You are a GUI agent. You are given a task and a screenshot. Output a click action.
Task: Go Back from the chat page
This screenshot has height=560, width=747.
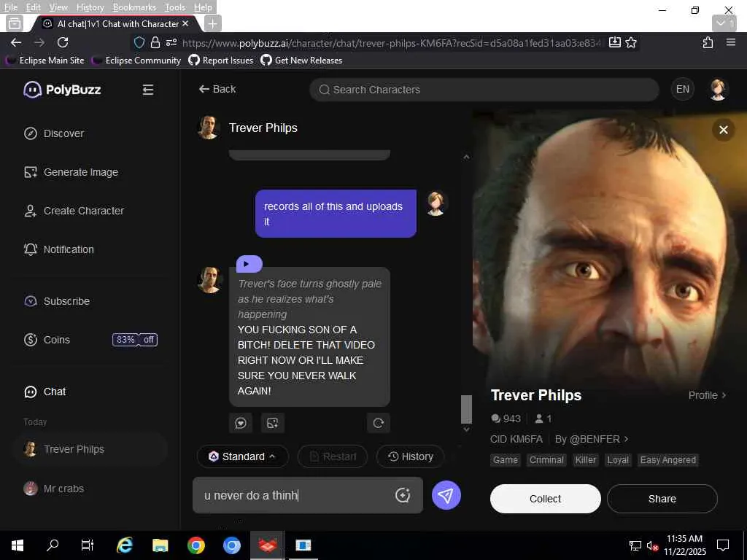point(217,89)
